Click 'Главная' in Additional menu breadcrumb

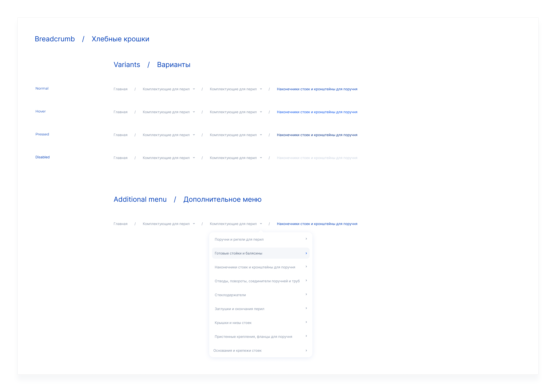tap(120, 224)
